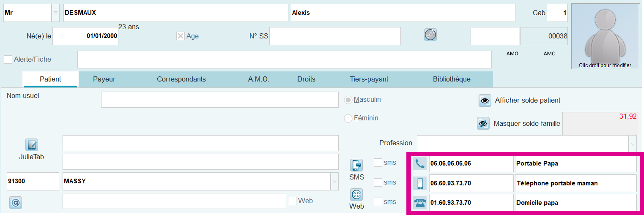Click phone number 06.60.93.73.70 field
Screen dimensions: 644x215
point(471,183)
